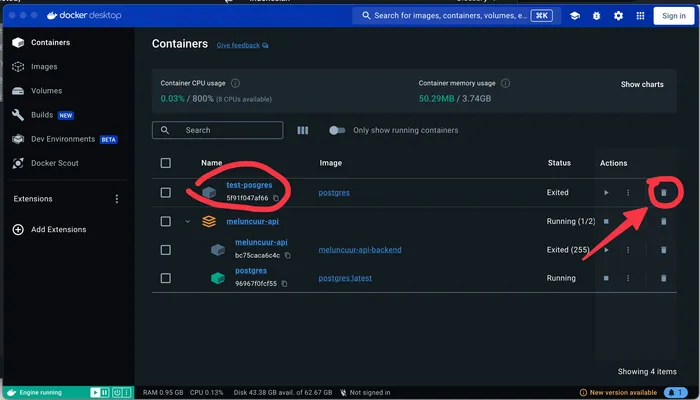Copy meluncuur-api container ID bc75caca6c4c

click(x=288, y=256)
